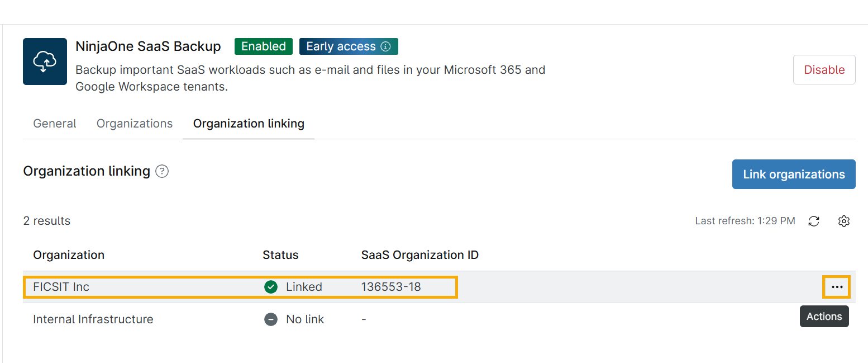Click the NinjaOne SaaS Backup cloud icon
The height and width of the screenshot is (363, 868).
(x=44, y=62)
